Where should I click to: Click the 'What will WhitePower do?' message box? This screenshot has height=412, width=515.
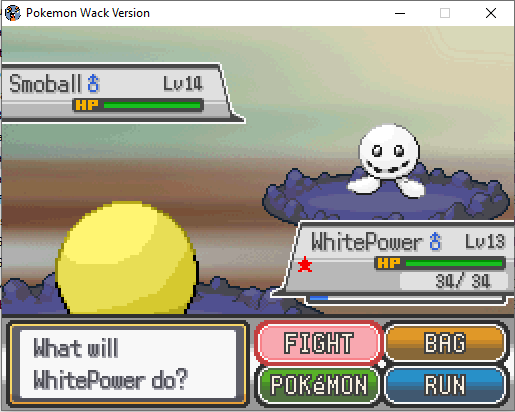(128, 364)
